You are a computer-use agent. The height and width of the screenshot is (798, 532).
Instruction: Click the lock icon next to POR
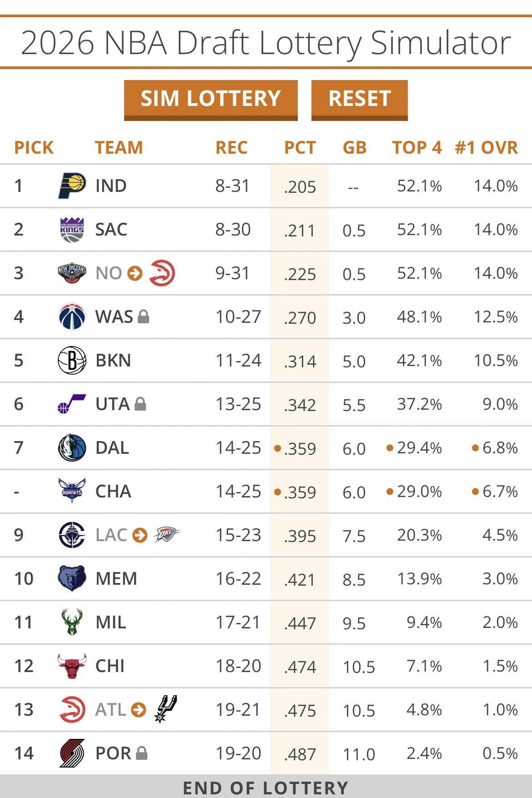point(142,753)
